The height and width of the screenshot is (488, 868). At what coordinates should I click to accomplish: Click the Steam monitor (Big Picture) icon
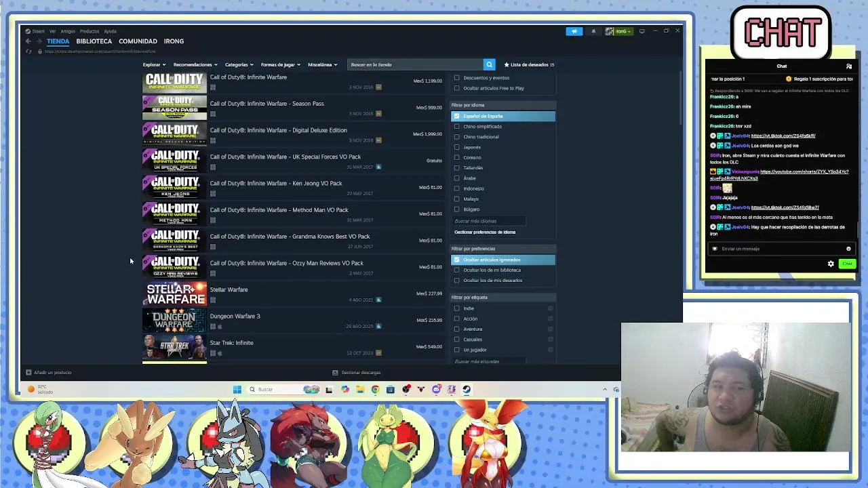point(642,31)
